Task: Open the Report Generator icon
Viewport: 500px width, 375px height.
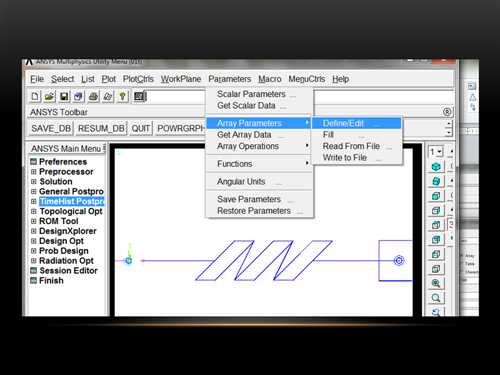Action: 108,97
